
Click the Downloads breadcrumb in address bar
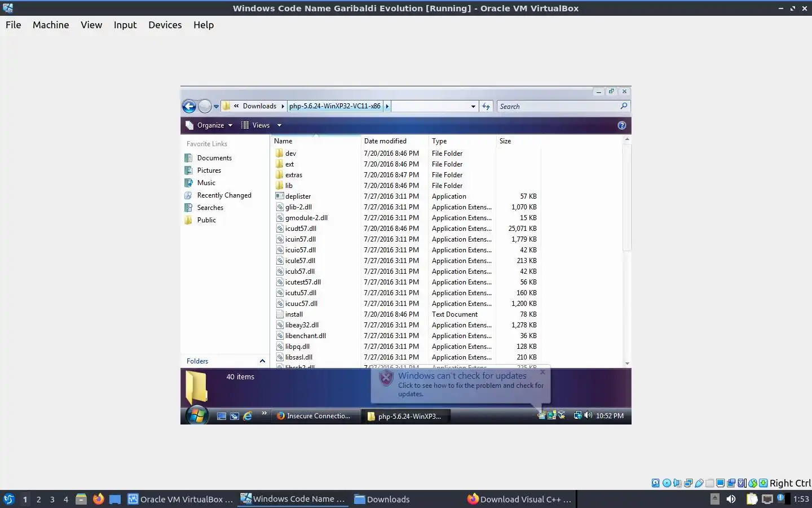click(x=259, y=106)
